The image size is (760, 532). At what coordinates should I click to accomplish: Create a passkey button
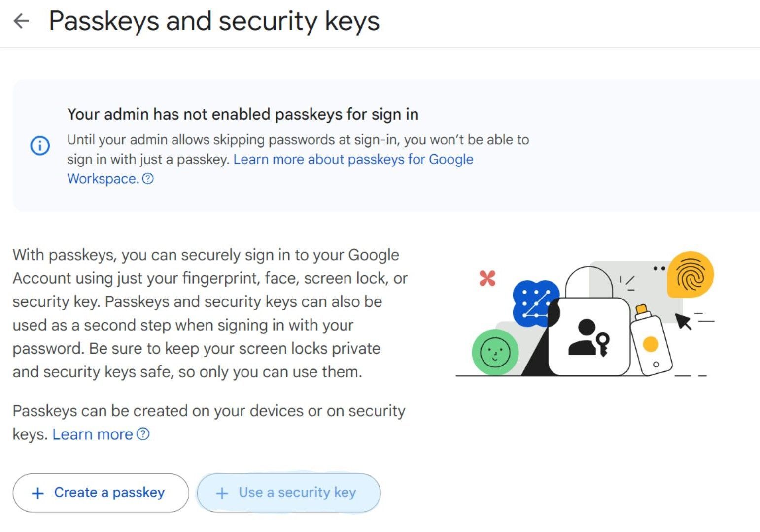point(101,493)
